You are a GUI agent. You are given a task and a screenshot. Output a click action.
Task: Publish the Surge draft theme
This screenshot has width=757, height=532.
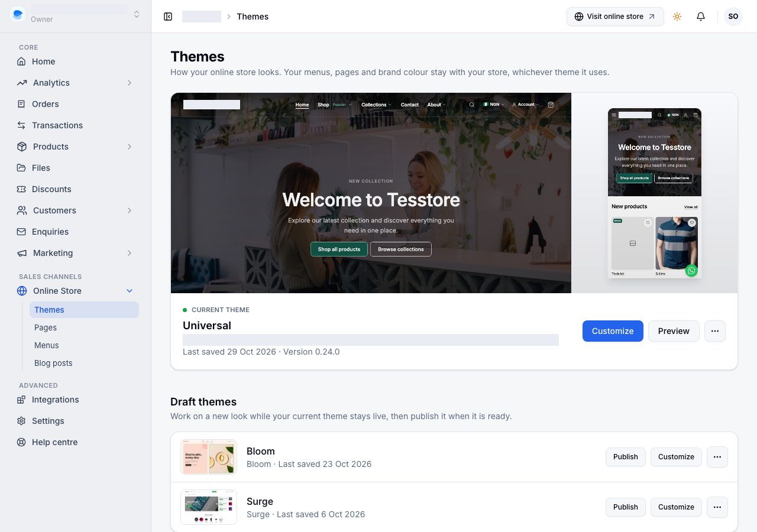click(x=626, y=507)
